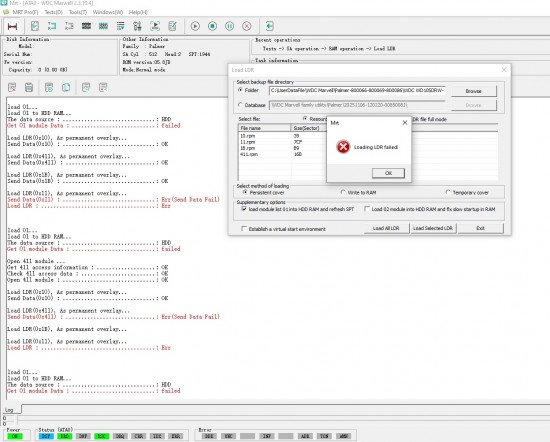550x442 pixels.
Task: Click the Start play icon in the toolbar
Action: (195, 26)
